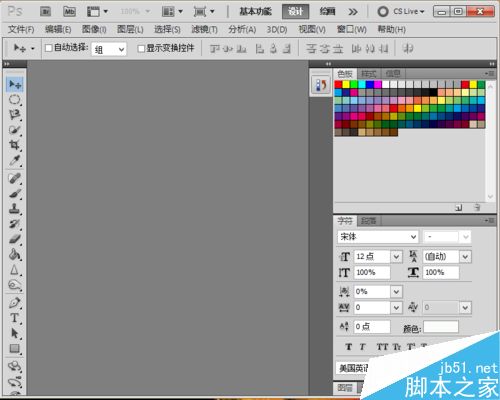This screenshot has height=400, width=500.
Task: Click the 颜色 text color box
Action: 441,327
